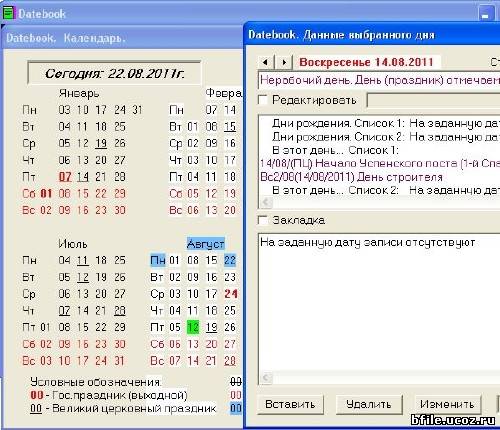Click the Изменить button

[447, 404]
